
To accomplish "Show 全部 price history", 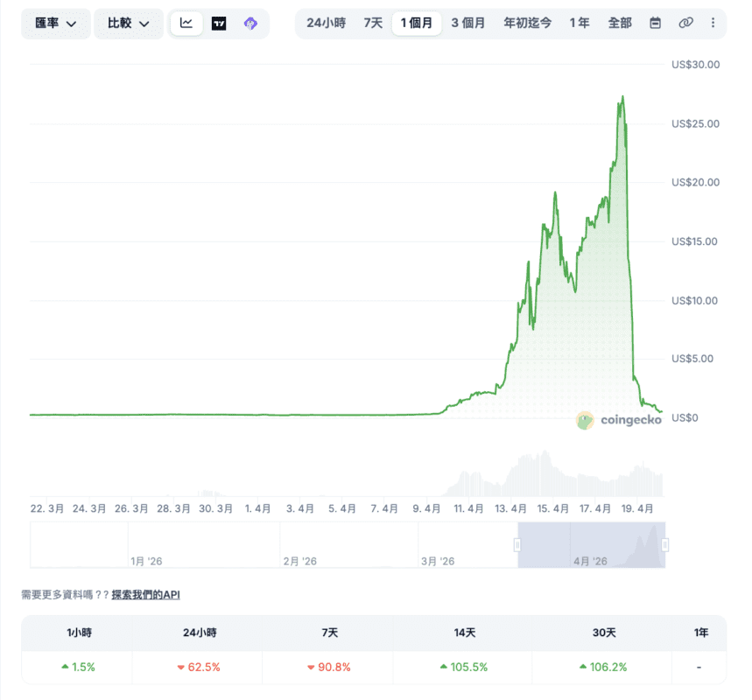I will 620,24.
